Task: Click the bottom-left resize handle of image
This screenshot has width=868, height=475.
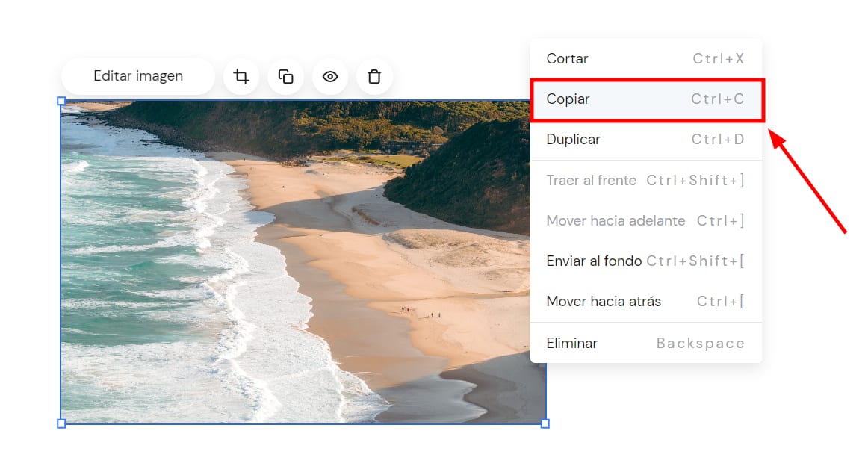Action: coord(61,423)
